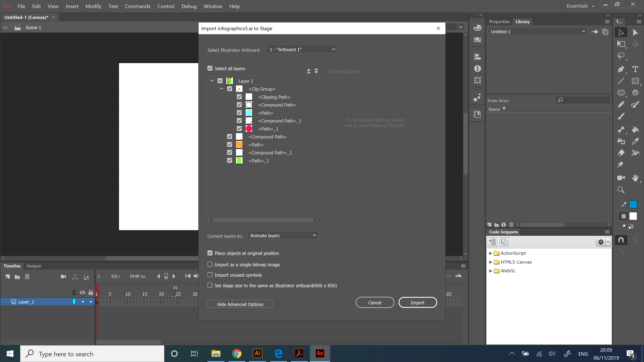Uncheck Place objects at original position

[210, 253]
